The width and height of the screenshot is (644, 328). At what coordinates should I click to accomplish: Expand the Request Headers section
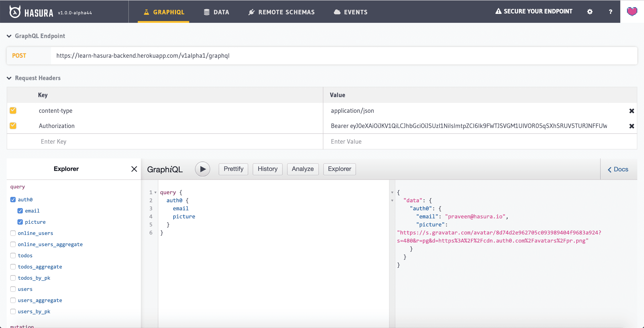pyautogui.click(x=9, y=78)
